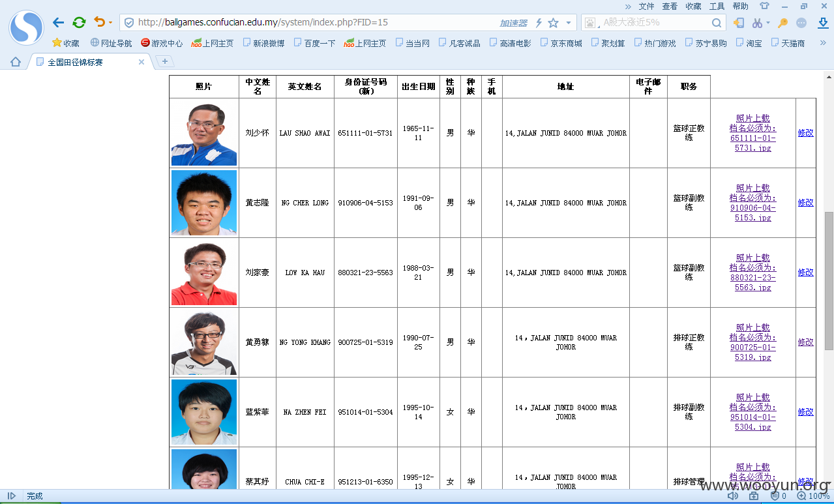Open the undo history dropdown arrow
Screen dimensions: 834x504
110,23
